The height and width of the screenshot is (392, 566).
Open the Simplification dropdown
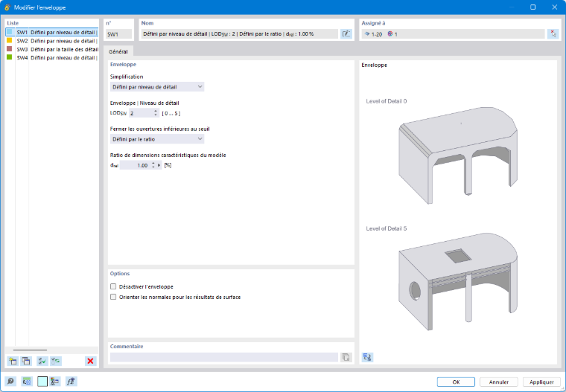tap(157, 87)
